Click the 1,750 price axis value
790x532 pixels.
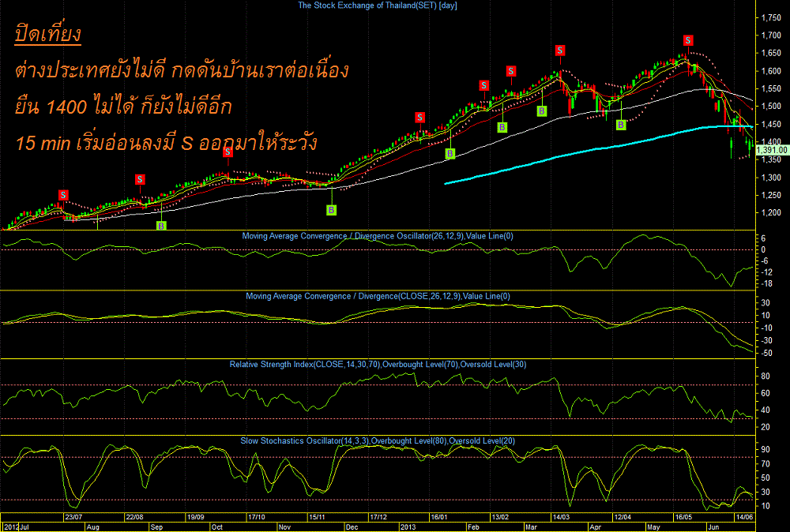point(771,18)
